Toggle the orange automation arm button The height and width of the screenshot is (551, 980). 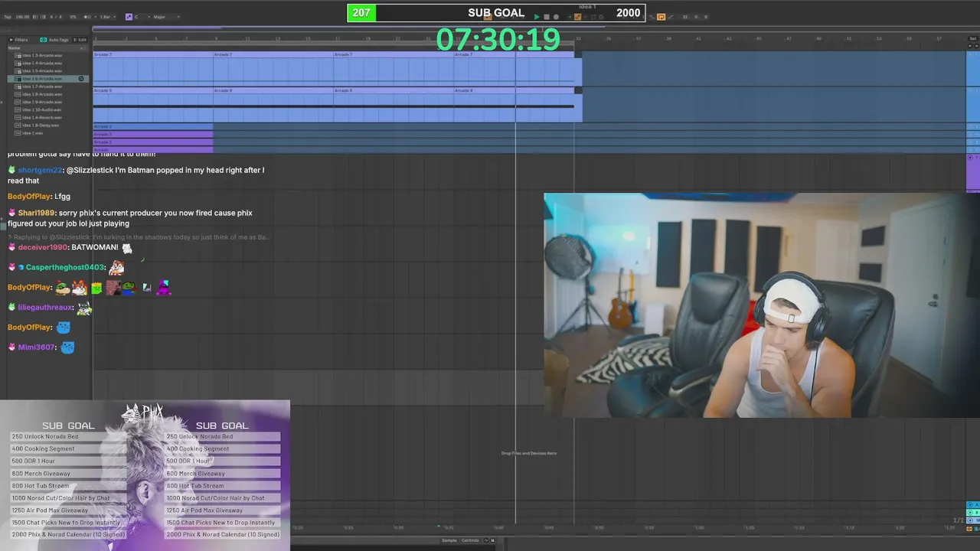[x=577, y=17]
